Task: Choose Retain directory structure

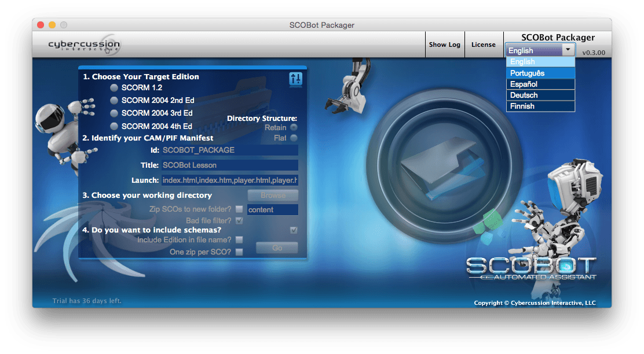Action: point(294,127)
